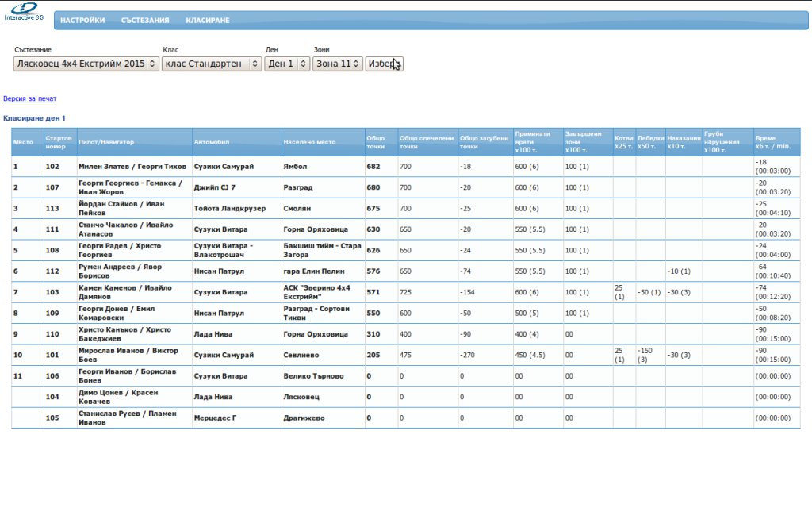Expand the Състезание dropdown showing Лясковец 4x4 Екстрийм 2015
The width and height of the screenshot is (812, 508).
[x=86, y=63]
